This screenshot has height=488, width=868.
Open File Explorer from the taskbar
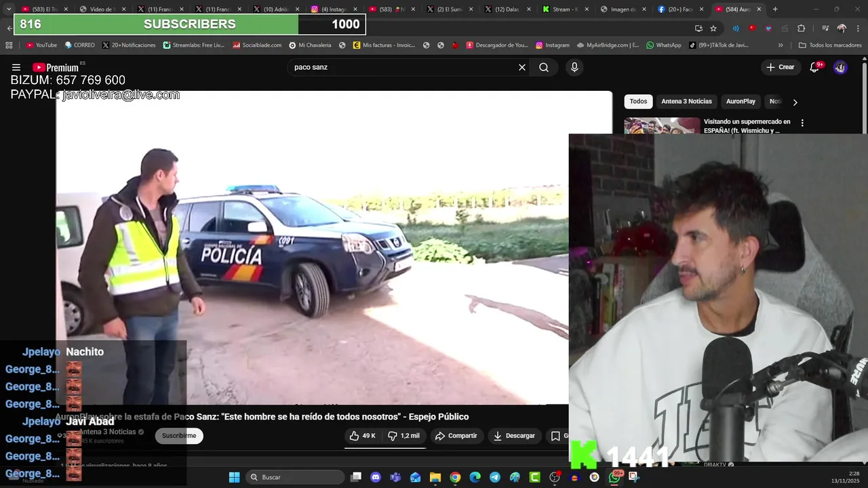click(435, 477)
